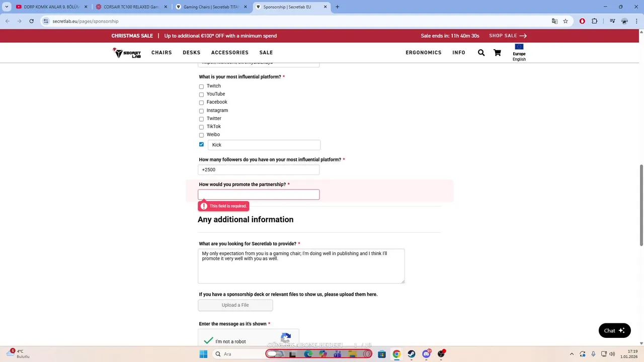Image resolution: width=644 pixels, height=362 pixels.
Task: Focus the promote the partnership field
Action: (259, 195)
